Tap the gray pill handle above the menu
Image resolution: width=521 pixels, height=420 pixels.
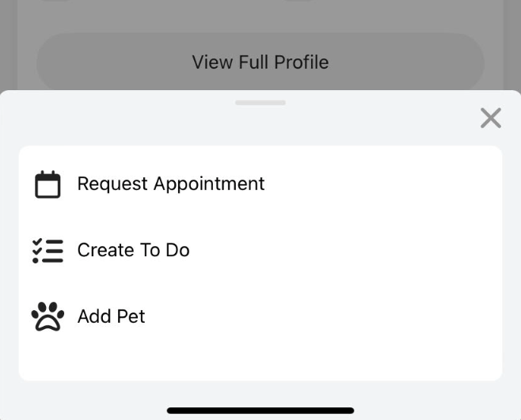tap(260, 103)
